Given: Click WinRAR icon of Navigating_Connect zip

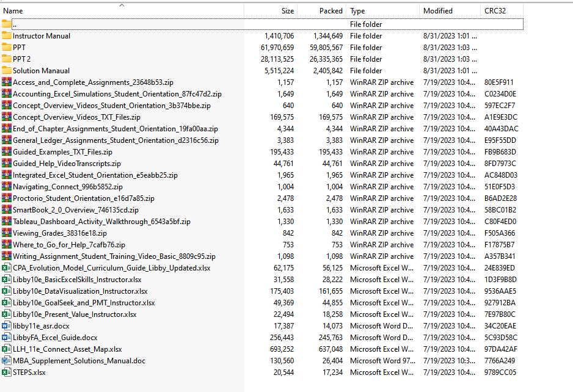Looking at the screenshot, I should (x=6, y=187).
